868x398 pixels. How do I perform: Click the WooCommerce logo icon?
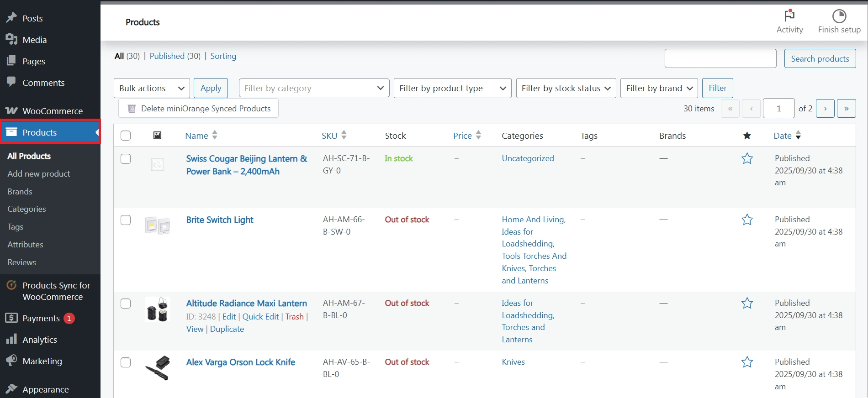tap(11, 111)
